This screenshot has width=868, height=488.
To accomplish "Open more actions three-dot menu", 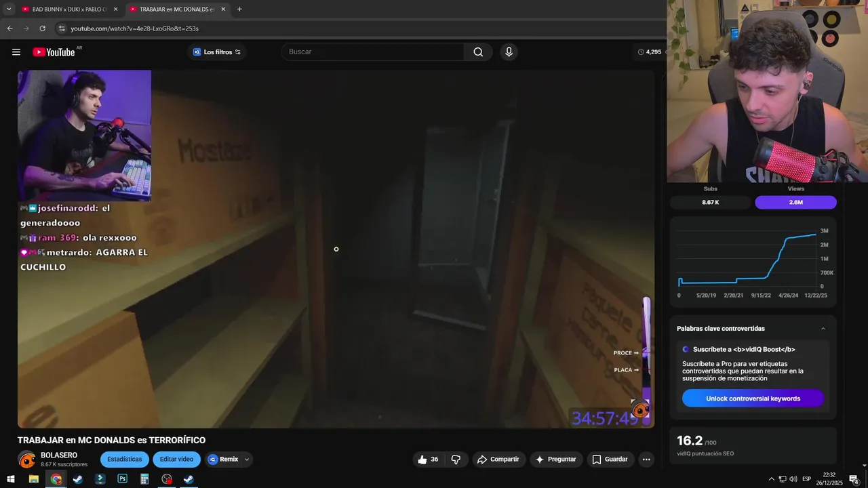I will click(646, 460).
